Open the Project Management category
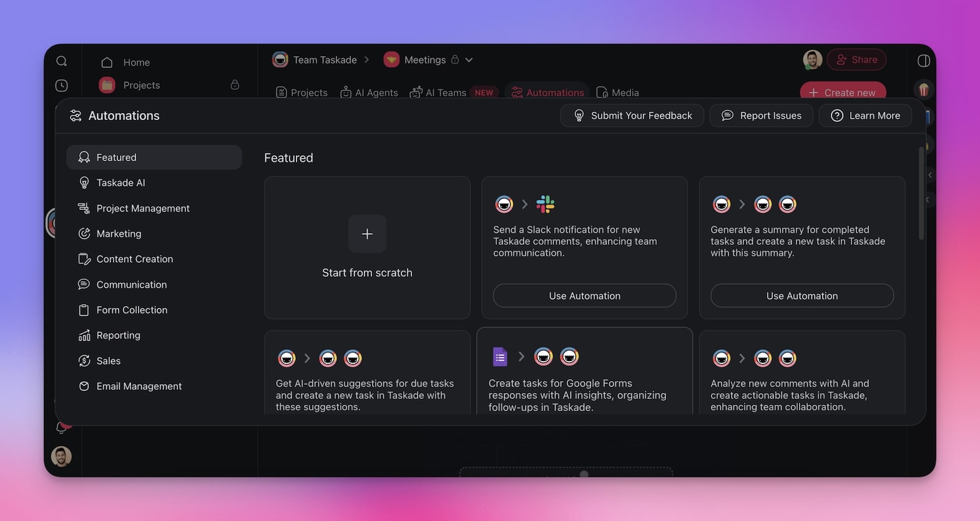This screenshot has height=521, width=980. tap(154, 208)
